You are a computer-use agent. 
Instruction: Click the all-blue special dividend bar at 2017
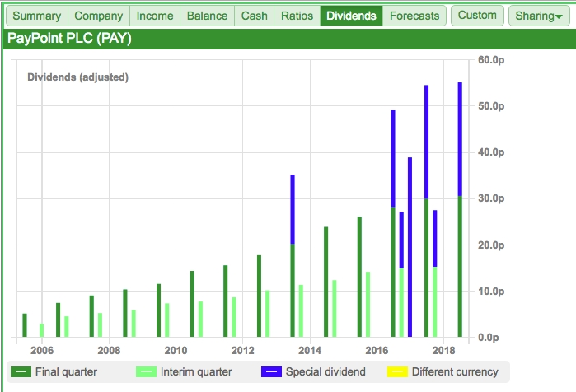coord(410,247)
